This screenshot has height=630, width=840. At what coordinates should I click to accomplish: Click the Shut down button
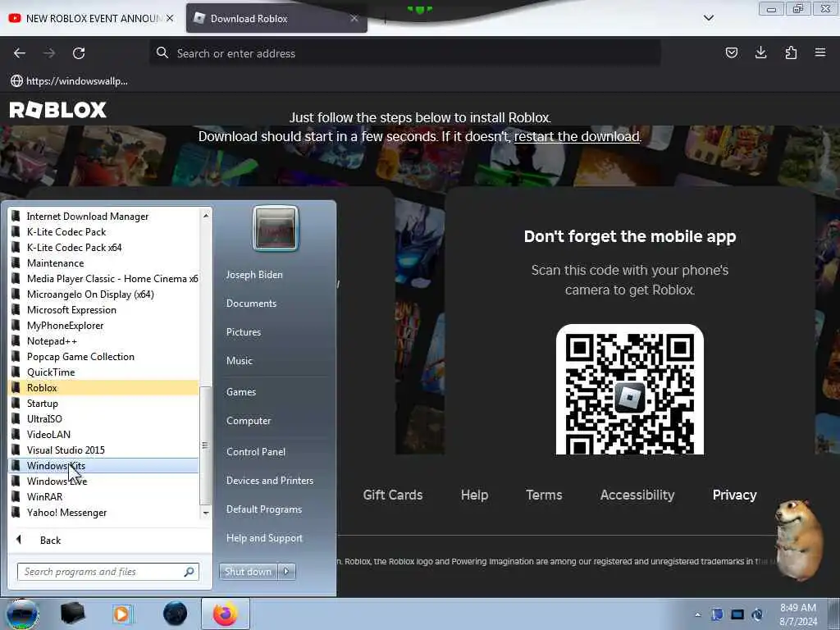tap(248, 572)
